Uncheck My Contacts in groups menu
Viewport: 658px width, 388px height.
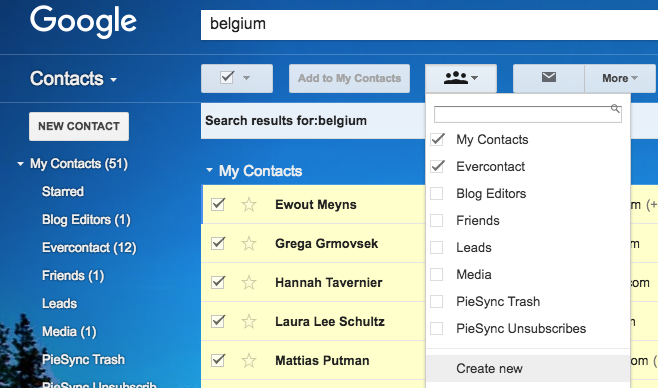[x=437, y=139]
